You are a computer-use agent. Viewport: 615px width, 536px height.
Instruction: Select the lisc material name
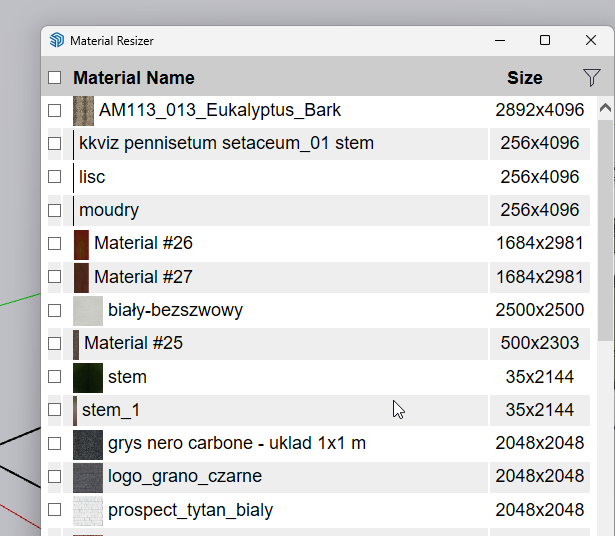click(92, 177)
